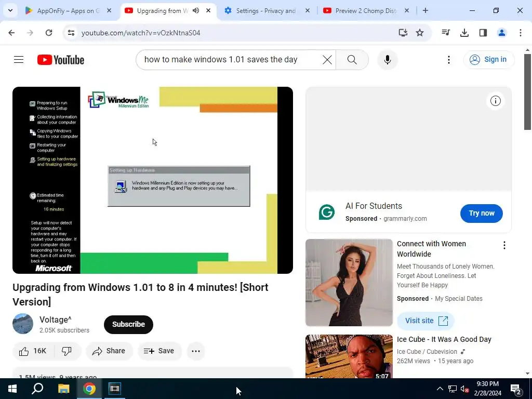Open the Chrome three-dot menu
Viewport: 532px width, 399px height.
tap(520, 33)
